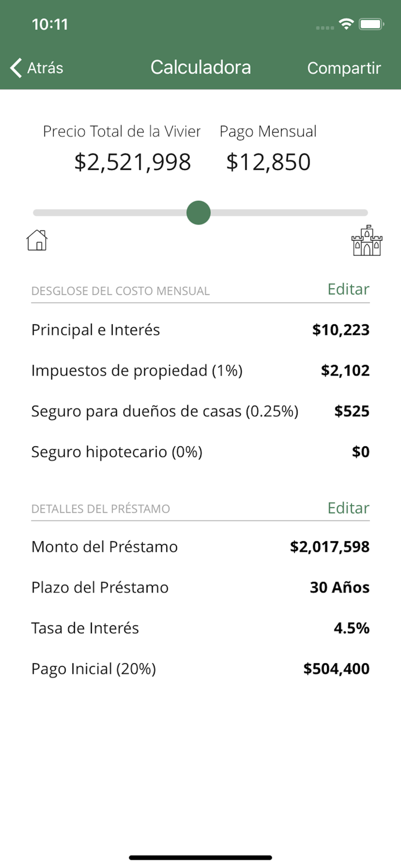The image size is (401, 868).
Task: Open the DETALLES DEL PRÉSTAMO section header
Action: (x=101, y=509)
